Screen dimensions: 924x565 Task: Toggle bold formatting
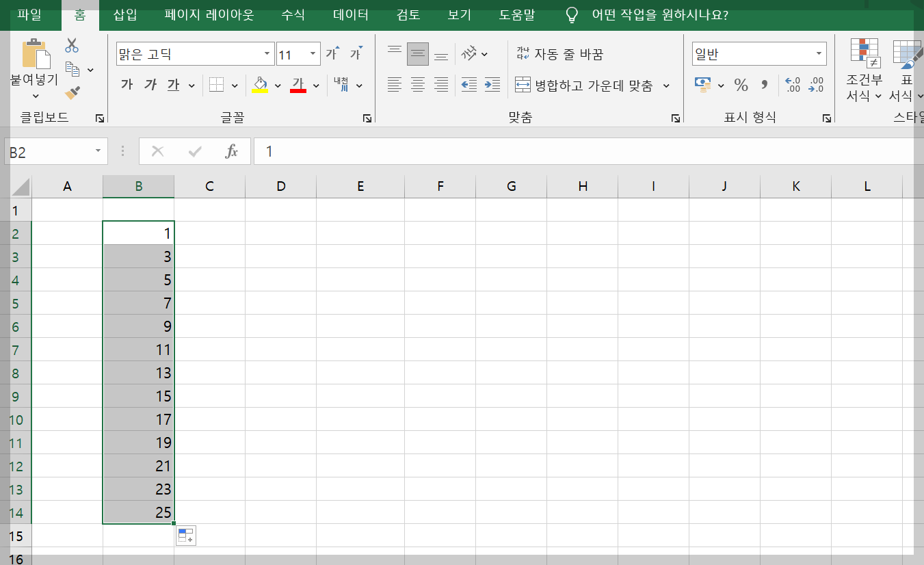pyautogui.click(x=127, y=85)
